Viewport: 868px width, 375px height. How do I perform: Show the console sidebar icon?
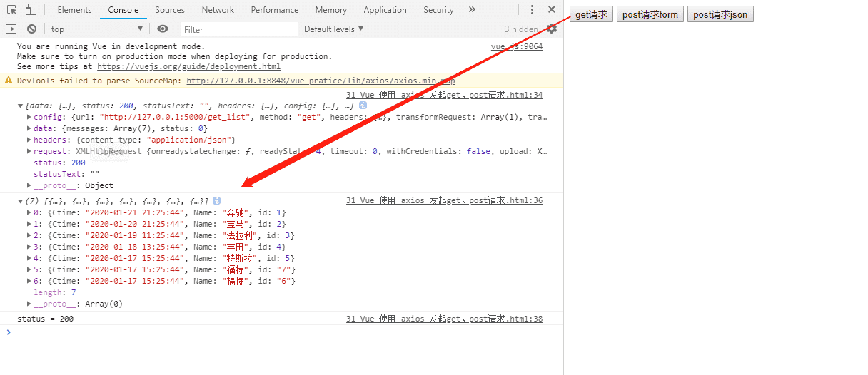11,29
